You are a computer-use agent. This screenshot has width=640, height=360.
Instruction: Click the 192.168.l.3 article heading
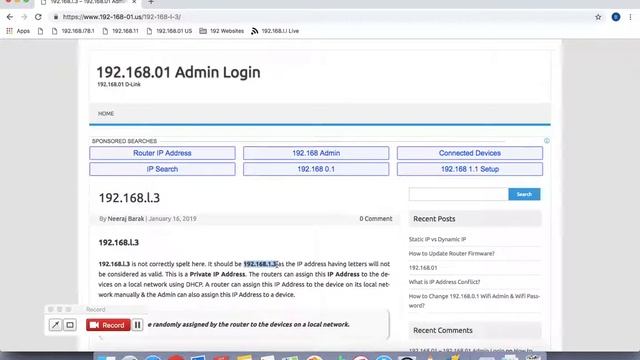click(129, 198)
